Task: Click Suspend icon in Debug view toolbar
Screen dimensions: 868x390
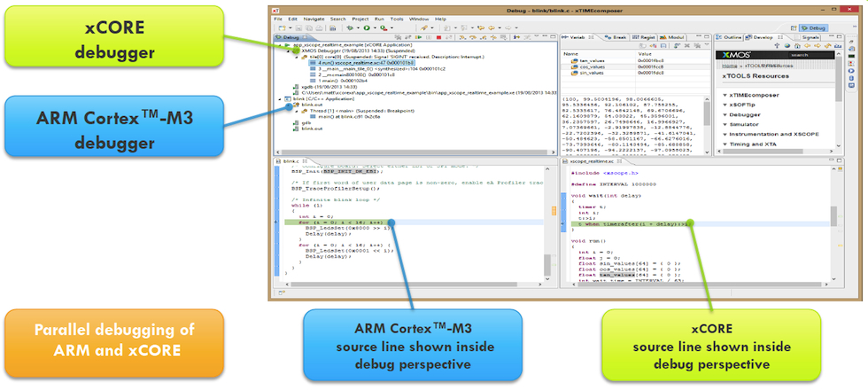Action: pyautogui.click(x=429, y=37)
